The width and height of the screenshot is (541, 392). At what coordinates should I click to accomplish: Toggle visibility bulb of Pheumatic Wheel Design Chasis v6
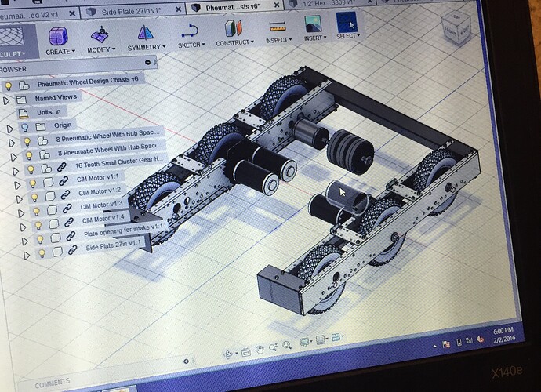[x=9, y=86]
